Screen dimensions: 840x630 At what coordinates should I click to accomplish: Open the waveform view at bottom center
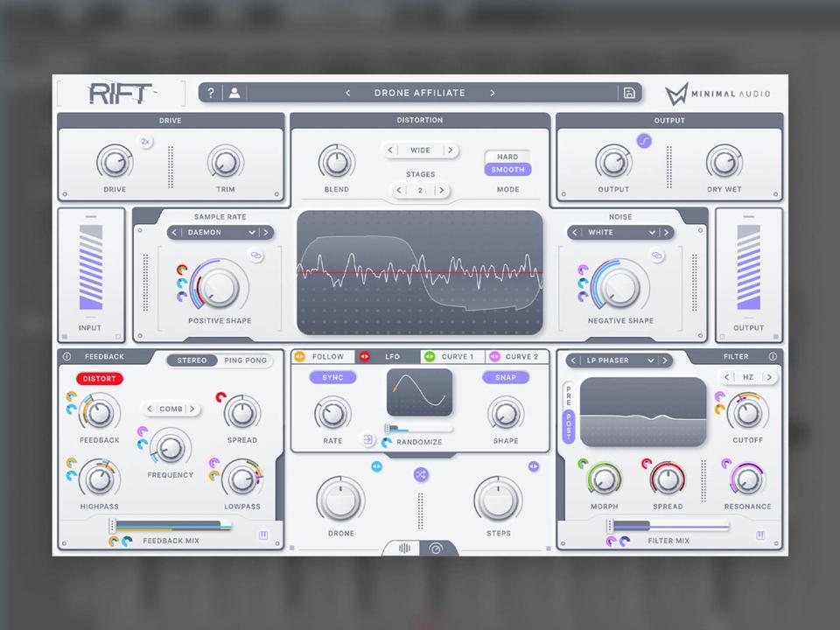(x=404, y=548)
